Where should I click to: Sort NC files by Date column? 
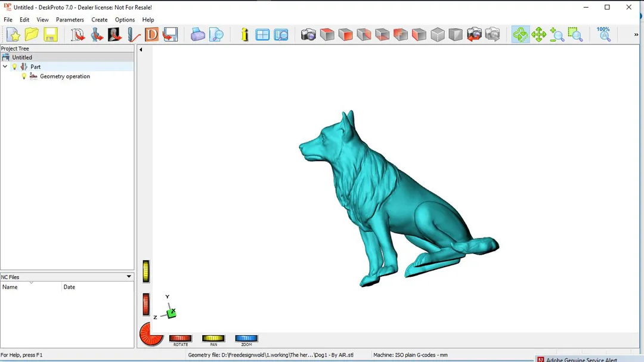coord(98,287)
